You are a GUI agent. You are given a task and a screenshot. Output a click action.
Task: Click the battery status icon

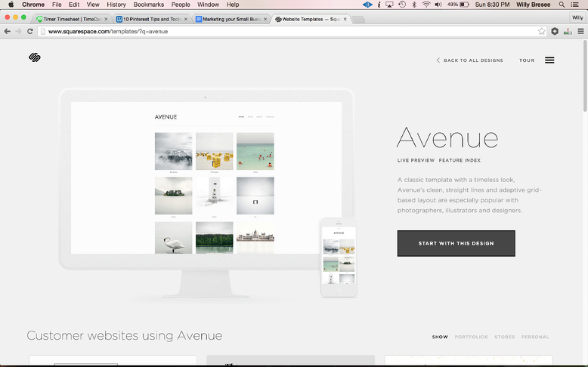[x=465, y=5]
